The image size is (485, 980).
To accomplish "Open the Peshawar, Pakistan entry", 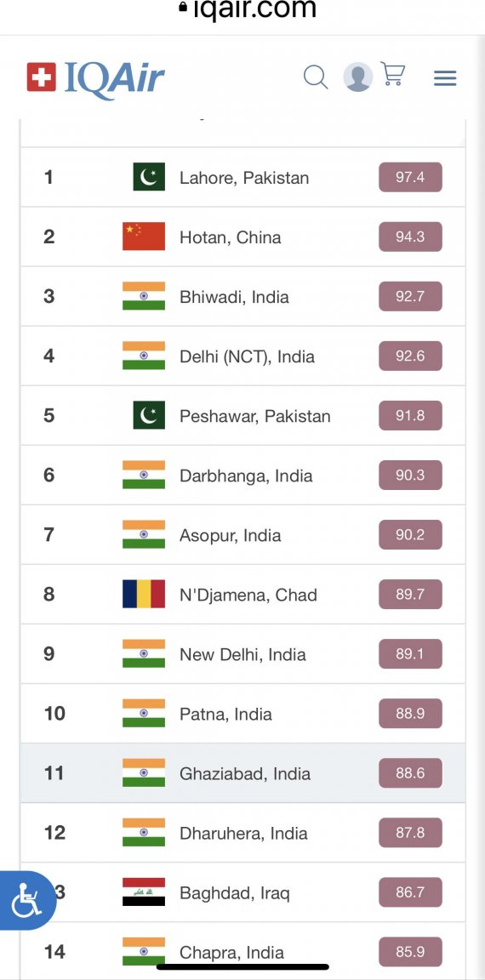I will (x=255, y=416).
